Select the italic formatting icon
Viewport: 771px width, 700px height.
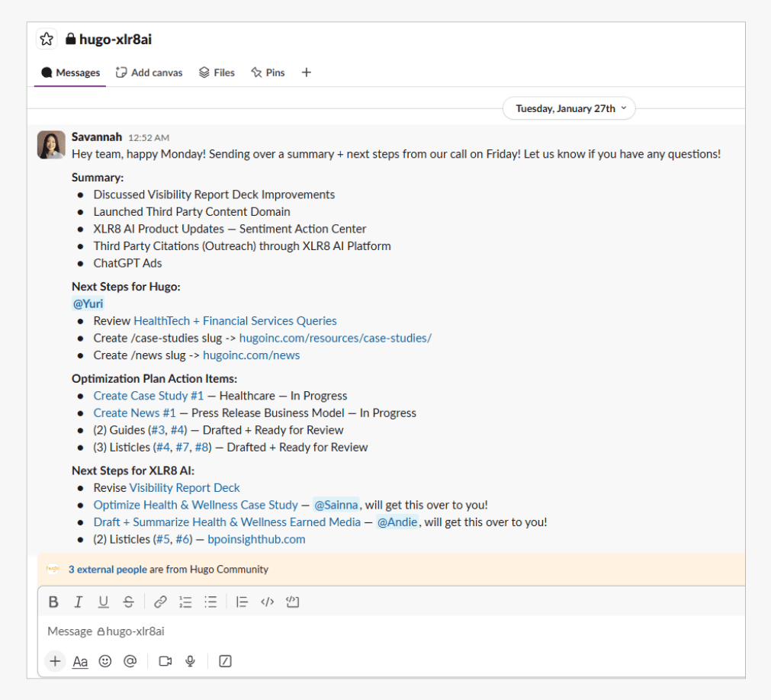[78, 602]
